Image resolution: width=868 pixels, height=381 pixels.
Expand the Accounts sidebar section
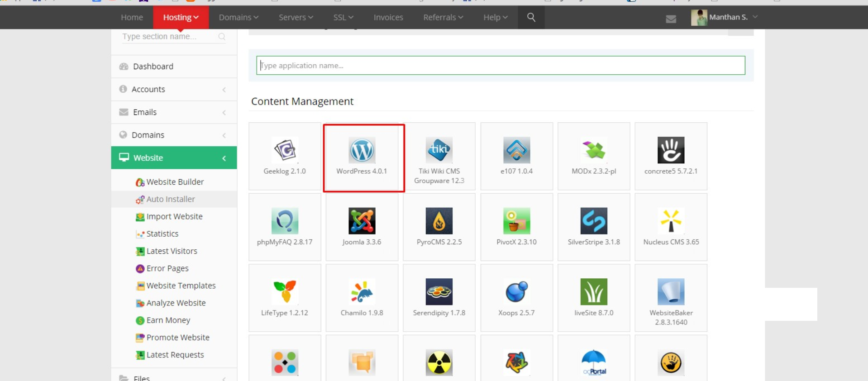pos(174,89)
